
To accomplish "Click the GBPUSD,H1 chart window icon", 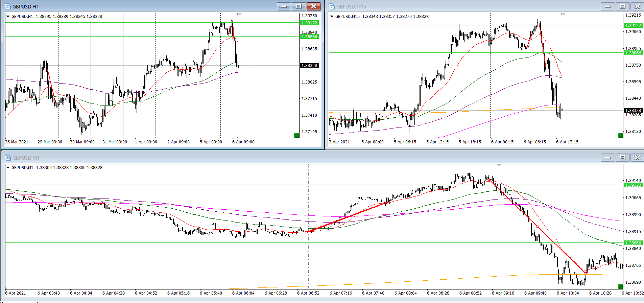I will click(7, 6).
